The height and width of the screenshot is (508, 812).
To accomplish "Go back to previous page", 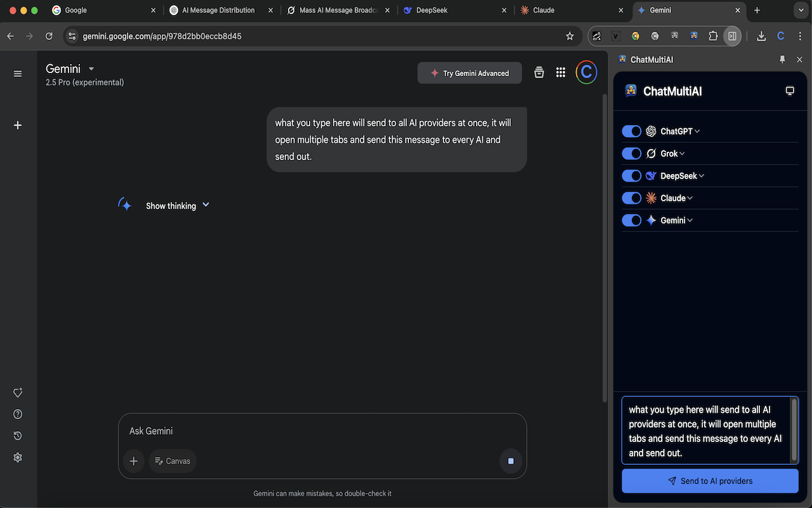I will [x=10, y=36].
